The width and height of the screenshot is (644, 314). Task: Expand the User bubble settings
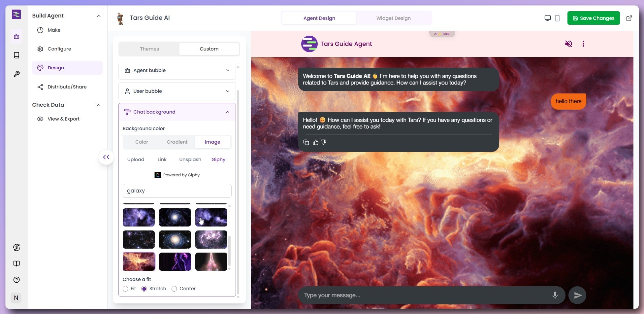coord(177,91)
